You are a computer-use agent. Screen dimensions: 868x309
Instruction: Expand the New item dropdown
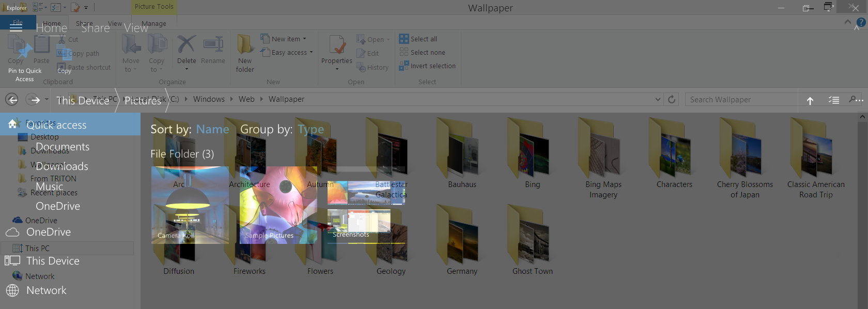(x=305, y=39)
